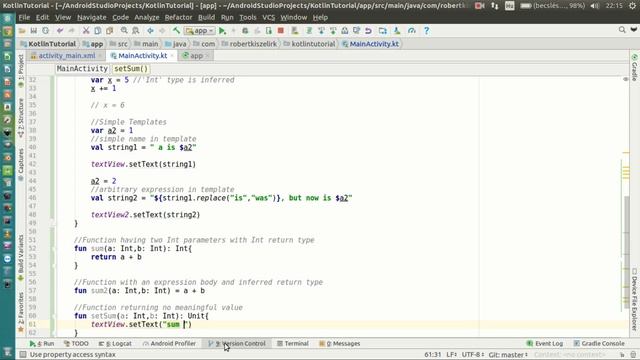The height and width of the screenshot is (360, 640).
Task: Click the Open folder toolbar icon
Action: click(x=22, y=31)
